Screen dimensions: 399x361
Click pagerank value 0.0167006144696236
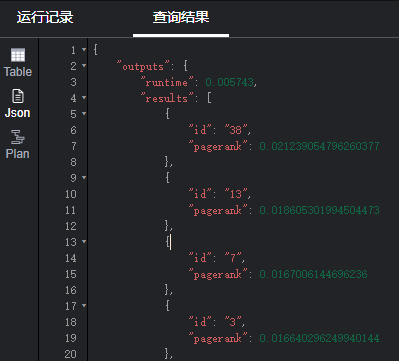coord(313,274)
